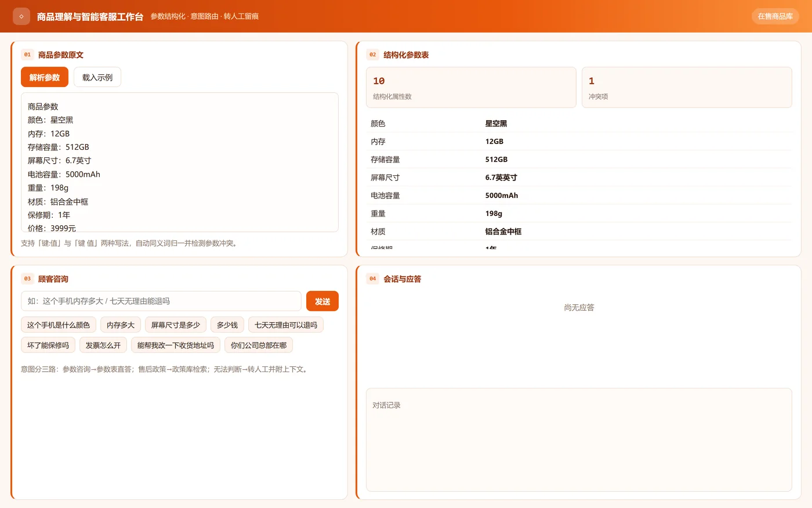Click the 解析参数 button
Viewport: 812px width, 508px height.
(45, 77)
